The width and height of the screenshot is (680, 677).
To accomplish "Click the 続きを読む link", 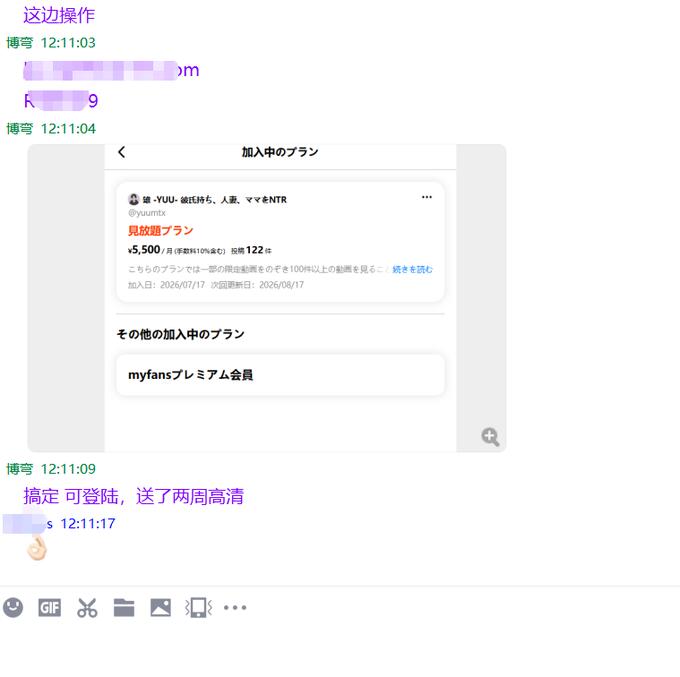I will pyautogui.click(x=412, y=269).
